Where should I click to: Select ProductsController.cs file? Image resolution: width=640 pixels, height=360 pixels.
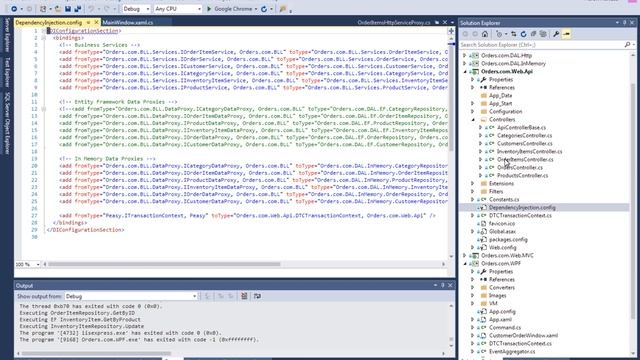(522, 176)
